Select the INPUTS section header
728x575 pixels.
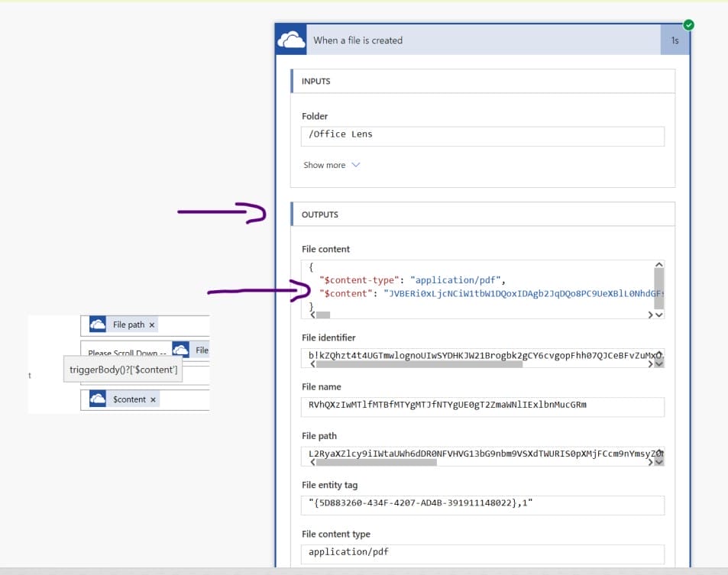pyautogui.click(x=315, y=81)
